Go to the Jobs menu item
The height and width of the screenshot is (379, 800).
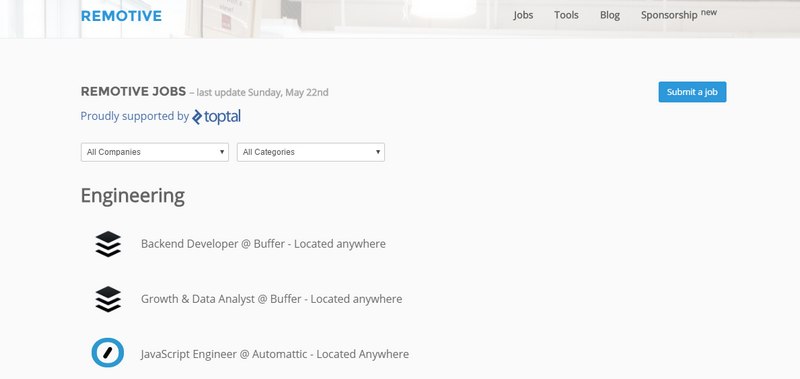click(523, 15)
